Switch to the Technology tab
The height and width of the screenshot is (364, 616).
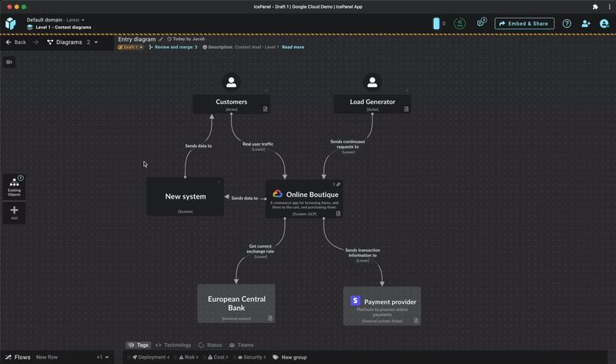point(173,345)
